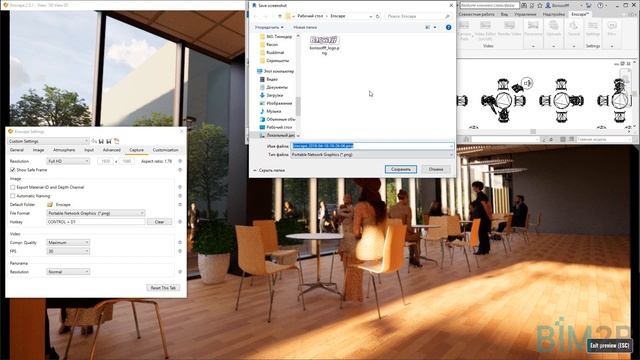Open the Custom Settings preset dropdown
This screenshot has width=640, height=360.
point(48,141)
